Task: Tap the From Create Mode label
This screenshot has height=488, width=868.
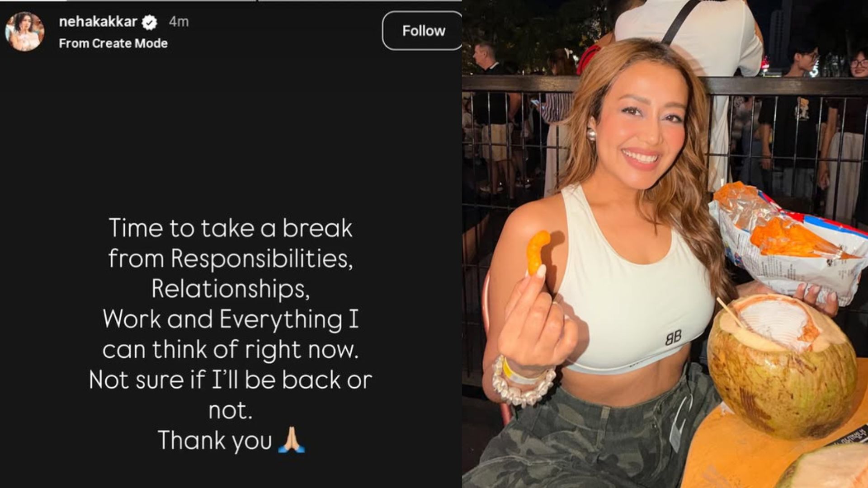Action: point(113,43)
